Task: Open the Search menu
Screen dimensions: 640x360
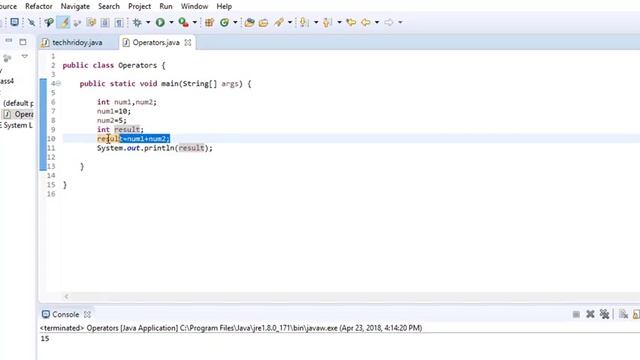Action: 109,7
